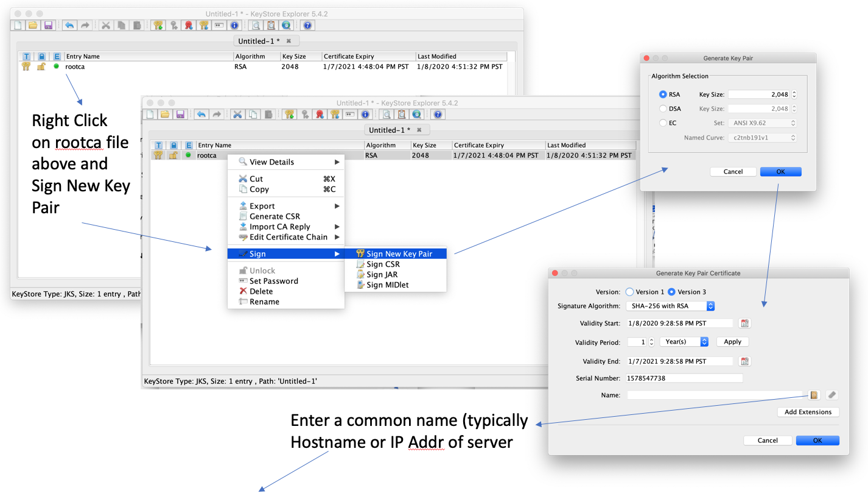
Task: Click Import Key Pair icon in front window toolbar
Action: pos(335,115)
